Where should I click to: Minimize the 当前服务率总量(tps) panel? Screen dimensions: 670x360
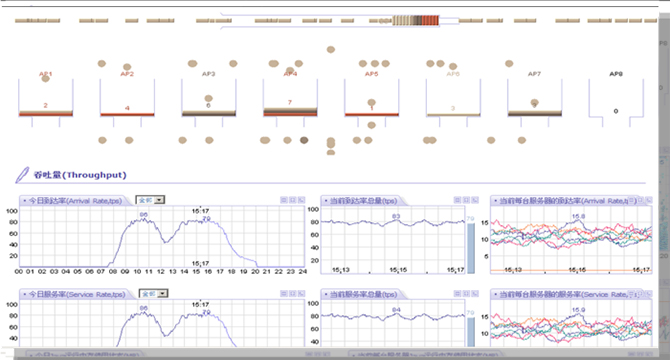[x=457, y=294]
